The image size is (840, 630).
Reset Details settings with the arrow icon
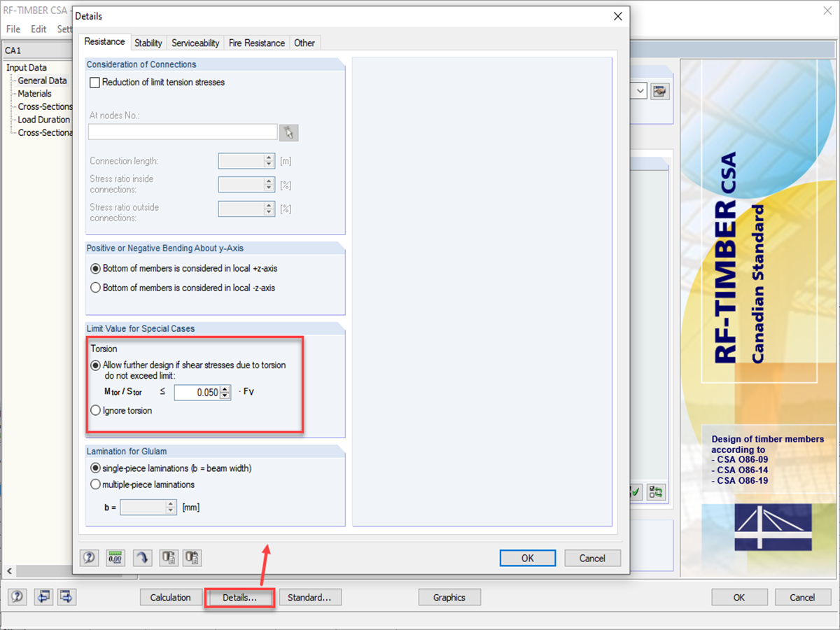point(142,558)
